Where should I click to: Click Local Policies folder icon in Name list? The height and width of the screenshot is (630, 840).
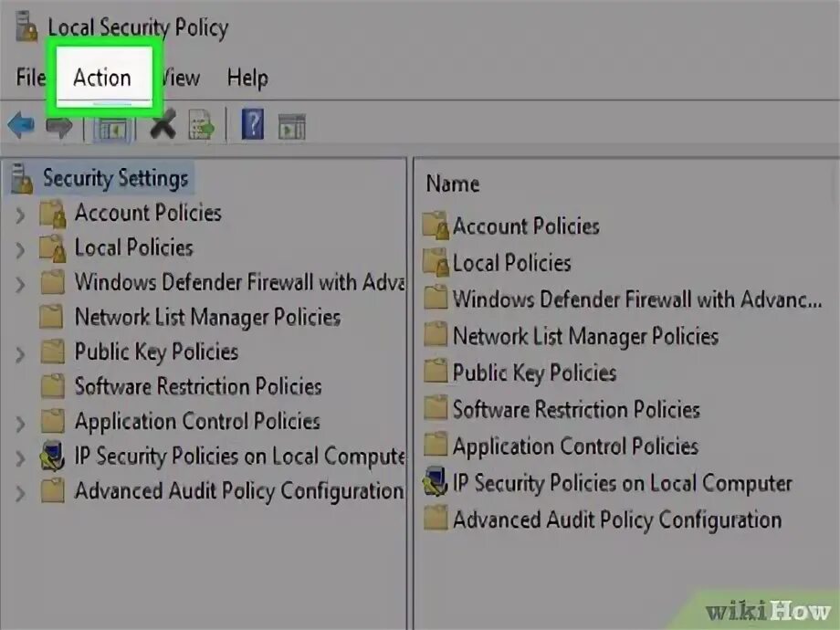435,263
